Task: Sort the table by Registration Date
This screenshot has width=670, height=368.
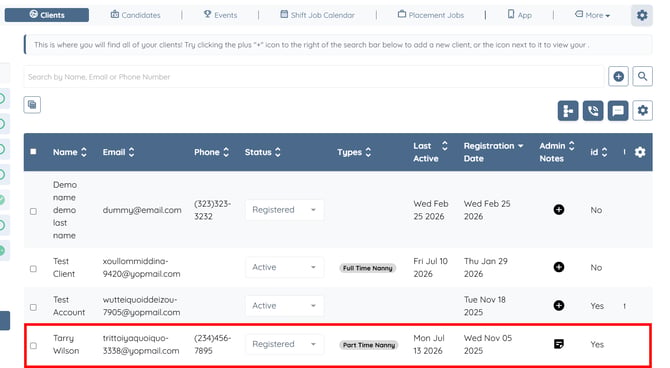Action: [x=493, y=152]
